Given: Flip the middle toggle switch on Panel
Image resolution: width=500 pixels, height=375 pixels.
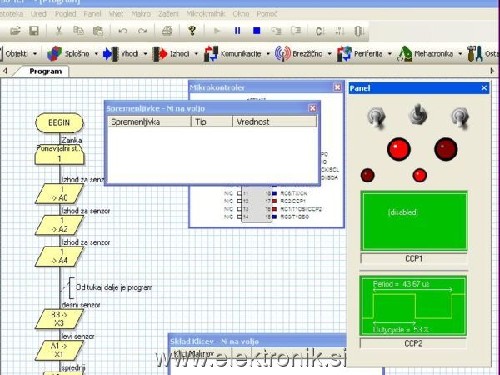Looking at the screenshot, I should pyautogui.click(x=418, y=114).
